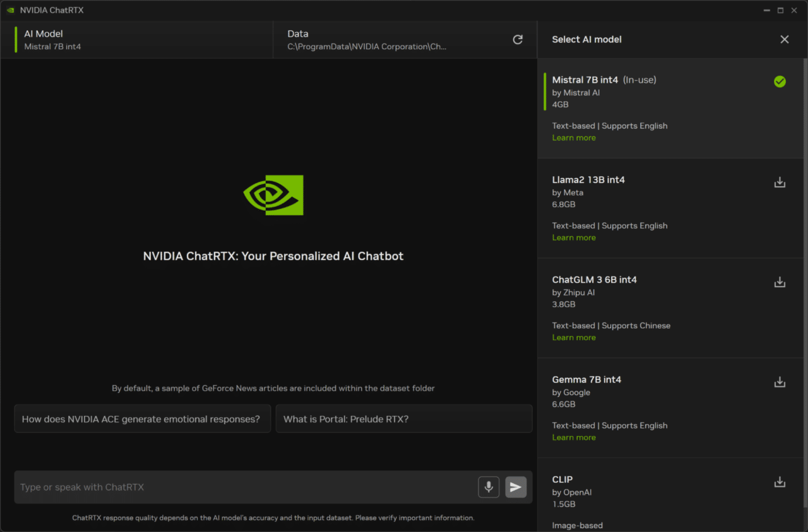The width and height of the screenshot is (808, 532).
Task: Download the Llama2 13B int4 model
Action: pos(780,182)
